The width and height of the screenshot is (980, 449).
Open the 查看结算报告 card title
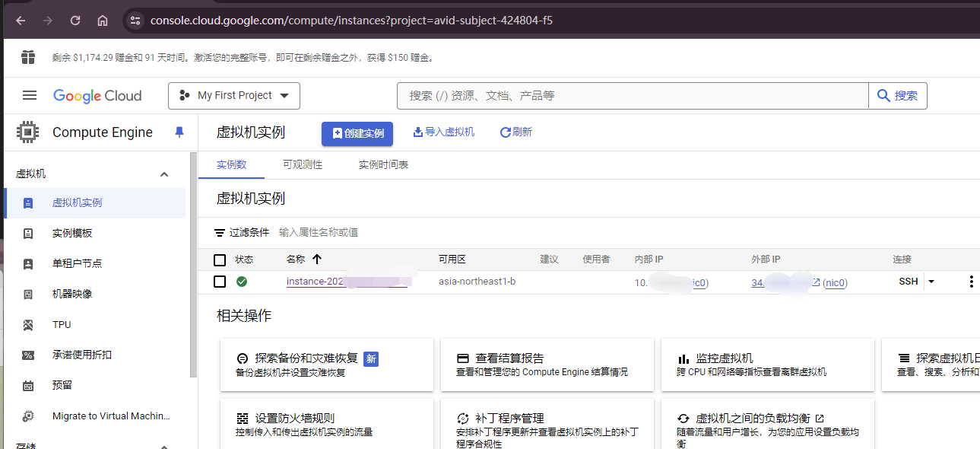tap(509, 358)
